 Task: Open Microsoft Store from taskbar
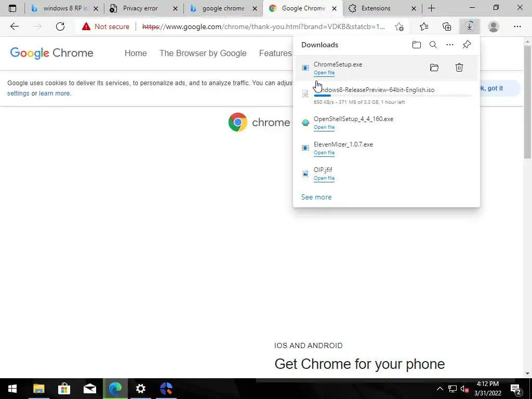[64, 389]
